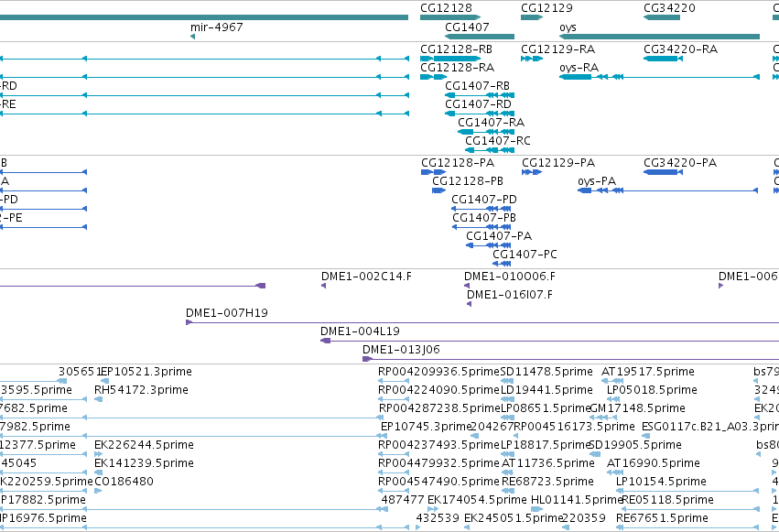Click the EK226244.5prime EST label
Viewport: 779px width, 532px height.
[x=144, y=445]
